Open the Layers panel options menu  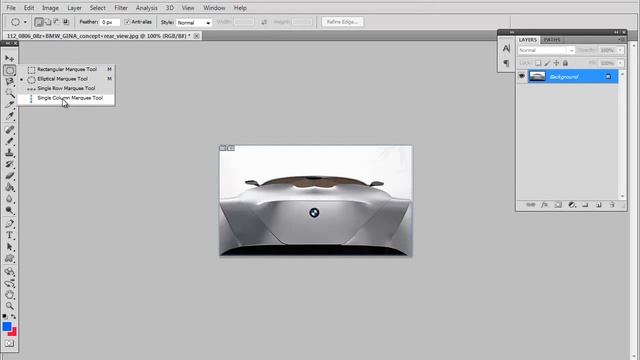point(621,40)
